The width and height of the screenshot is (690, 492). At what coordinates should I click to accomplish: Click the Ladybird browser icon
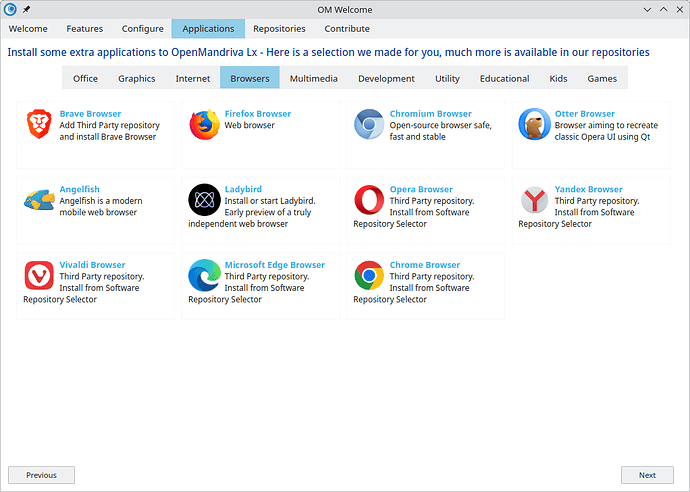[x=205, y=200]
